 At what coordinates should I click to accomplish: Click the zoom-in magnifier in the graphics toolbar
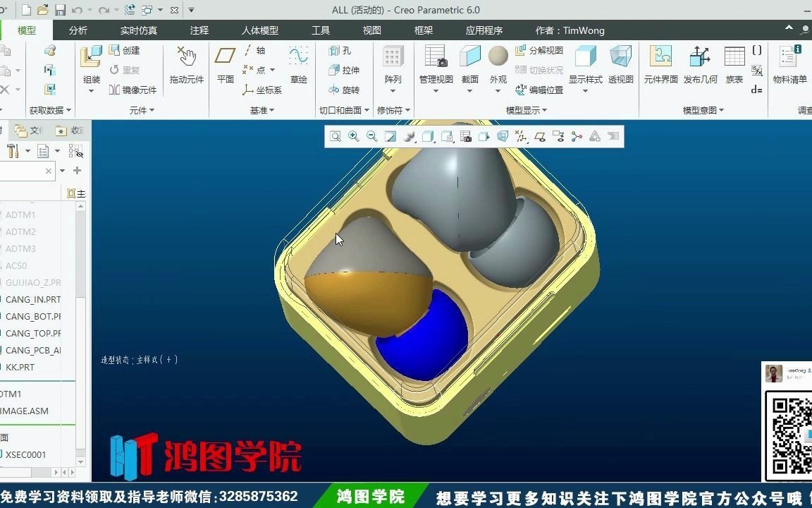coord(353,136)
